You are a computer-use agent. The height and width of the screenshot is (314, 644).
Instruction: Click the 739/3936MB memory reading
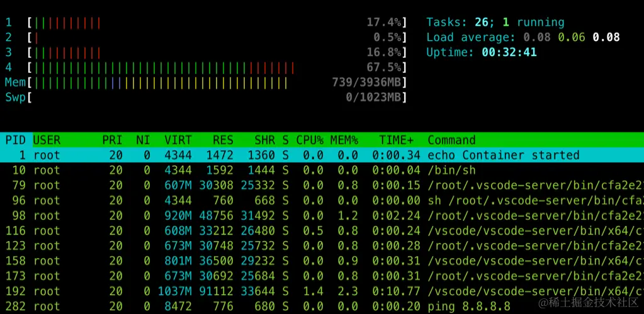pyautogui.click(x=367, y=83)
